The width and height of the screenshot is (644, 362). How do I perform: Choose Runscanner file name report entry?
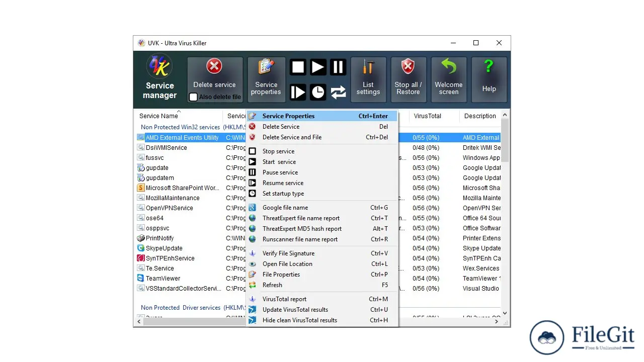tap(322, 239)
